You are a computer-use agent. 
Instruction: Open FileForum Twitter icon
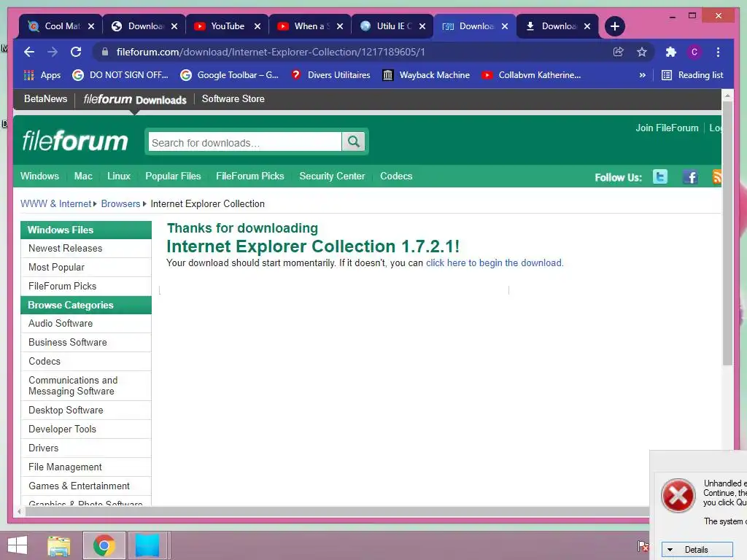(659, 176)
